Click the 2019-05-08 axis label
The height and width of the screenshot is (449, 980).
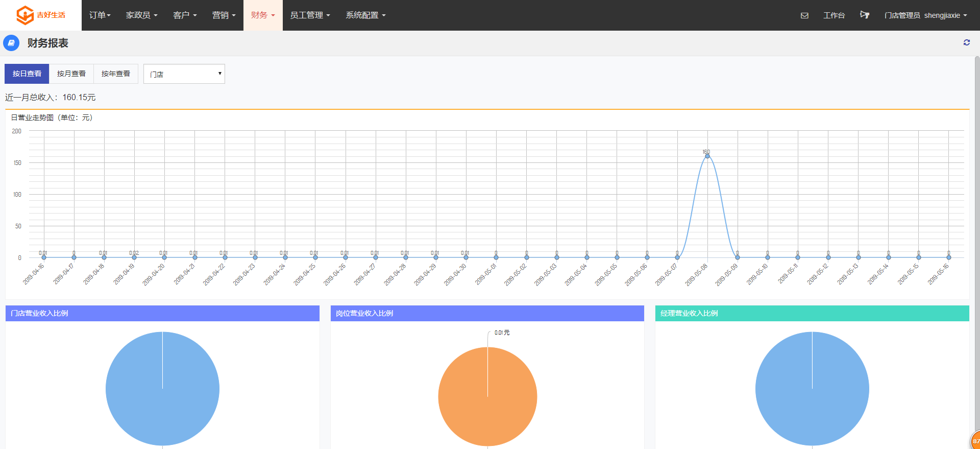[x=696, y=274]
